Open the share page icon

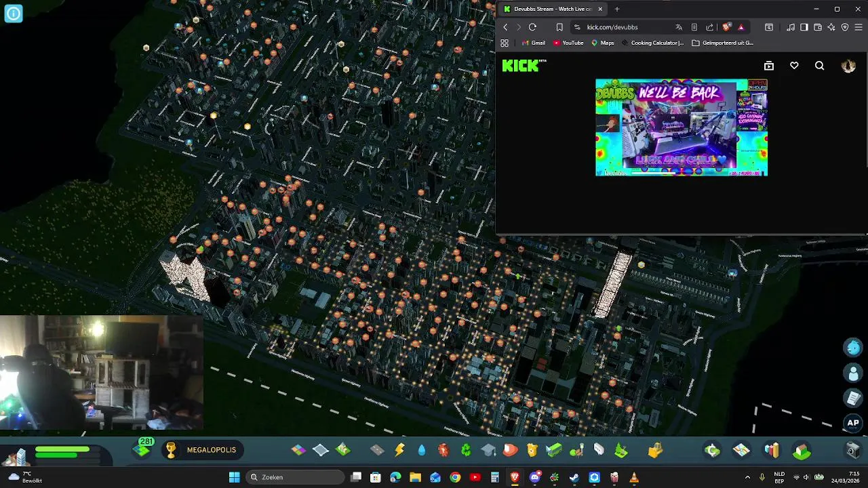[x=710, y=27]
